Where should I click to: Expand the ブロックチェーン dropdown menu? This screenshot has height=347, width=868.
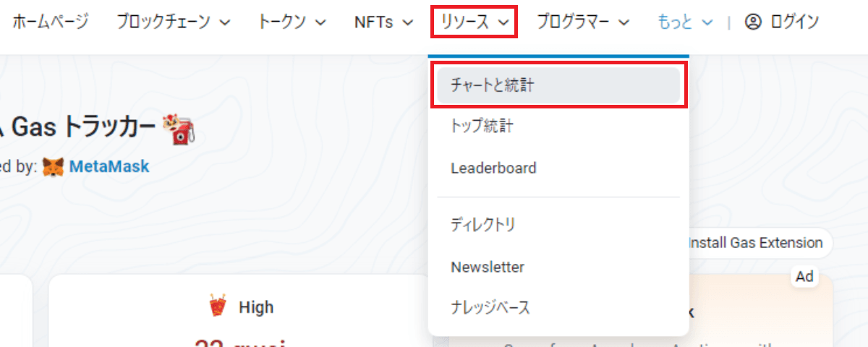coord(174,22)
